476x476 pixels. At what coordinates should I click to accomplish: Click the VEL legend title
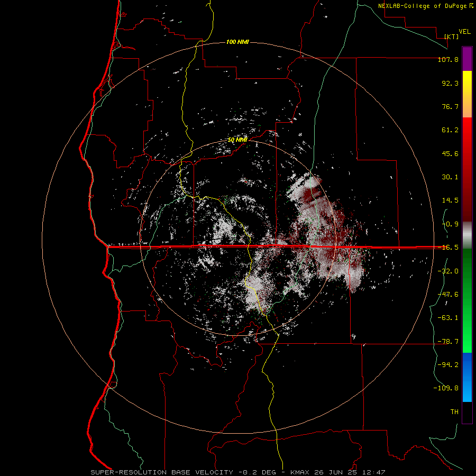[x=465, y=32]
